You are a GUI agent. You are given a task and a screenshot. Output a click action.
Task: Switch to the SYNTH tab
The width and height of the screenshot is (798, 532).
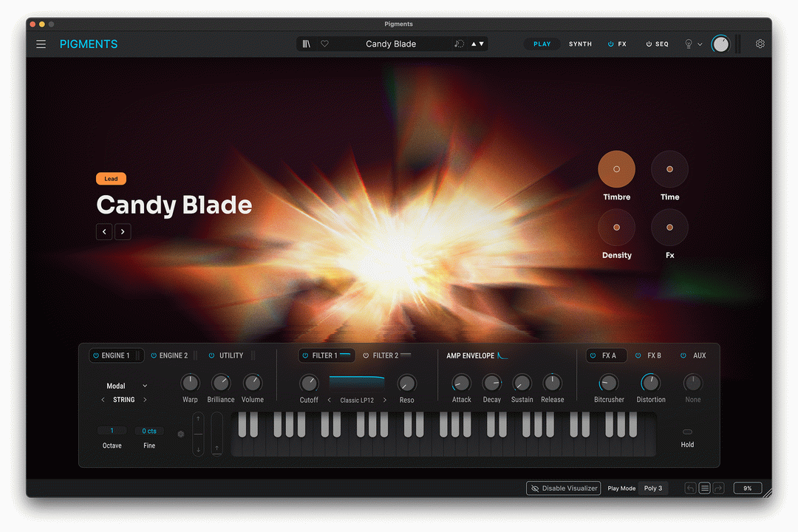580,44
